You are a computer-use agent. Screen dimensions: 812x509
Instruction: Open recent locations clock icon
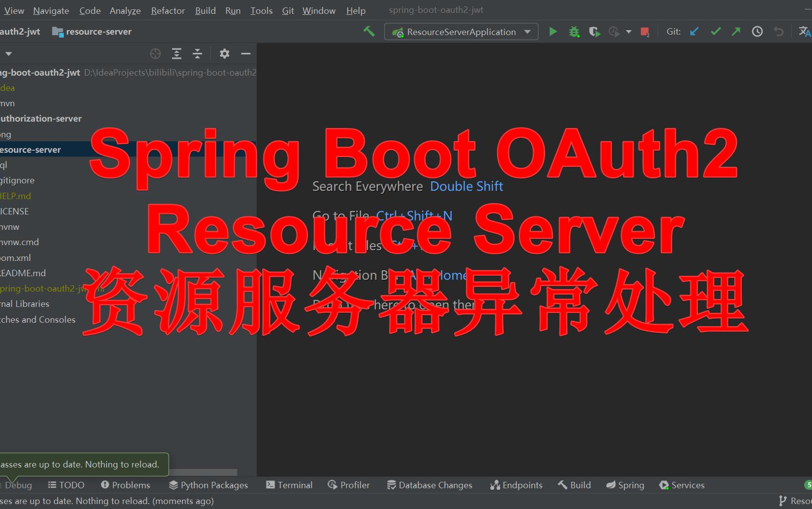[x=757, y=31]
